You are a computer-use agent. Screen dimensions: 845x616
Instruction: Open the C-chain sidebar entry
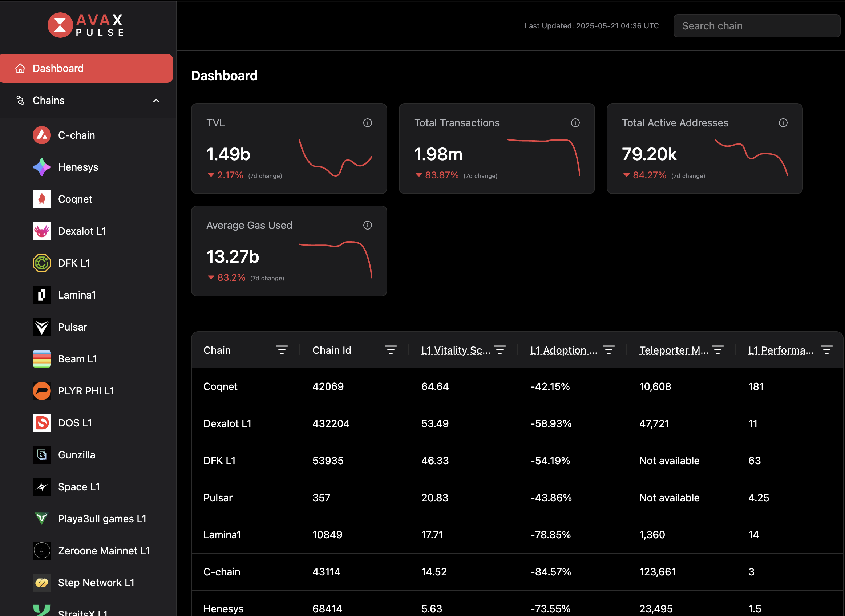(76, 135)
